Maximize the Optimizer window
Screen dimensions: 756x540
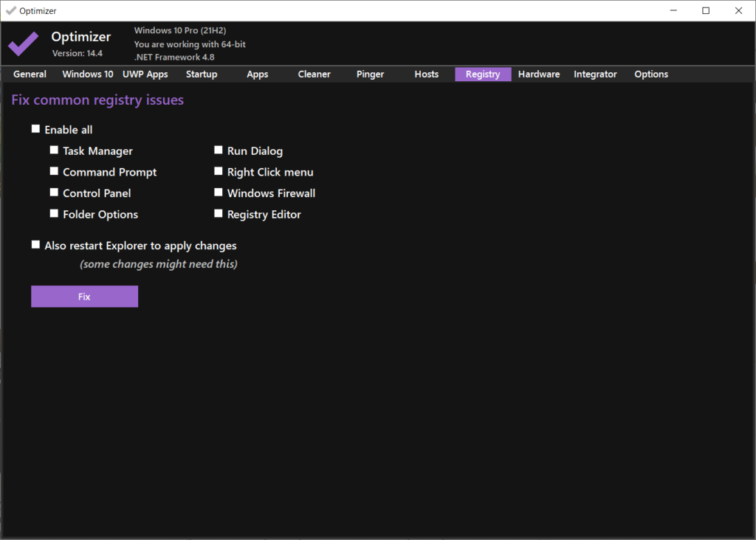click(706, 10)
